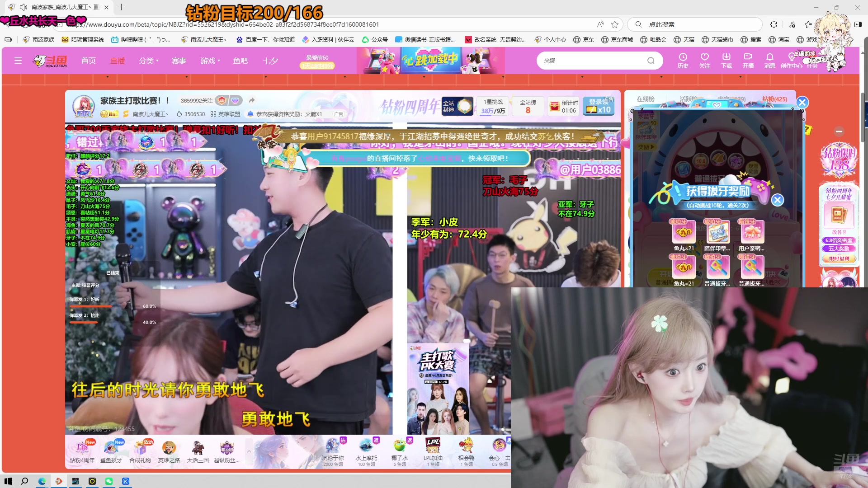Open the 关注 heart icon in header
868x488 pixels.
704,61
